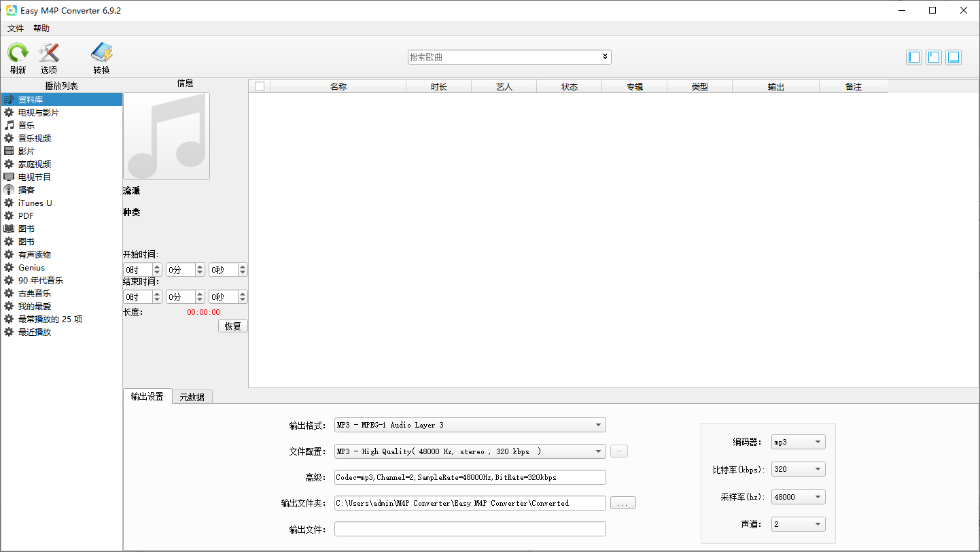This screenshot has height=552, width=980.
Task: Open the PDF playlist
Action: (x=62, y=215)
